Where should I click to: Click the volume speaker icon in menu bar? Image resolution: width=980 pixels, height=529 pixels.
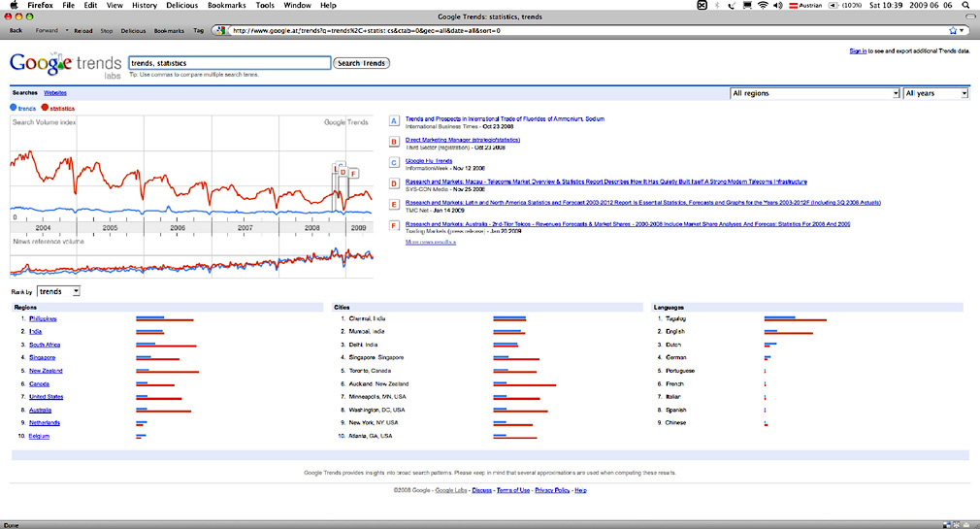779,6
